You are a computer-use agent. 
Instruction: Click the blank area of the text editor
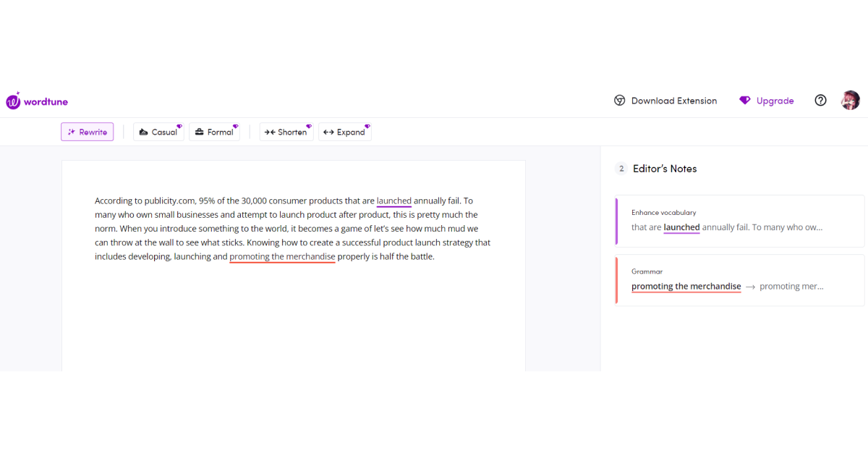tap(293, 318)
